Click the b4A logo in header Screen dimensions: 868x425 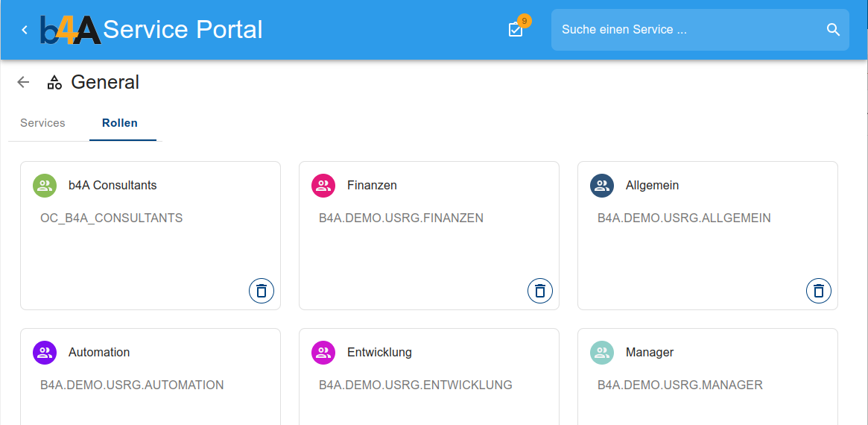click(x=71, y=30)
